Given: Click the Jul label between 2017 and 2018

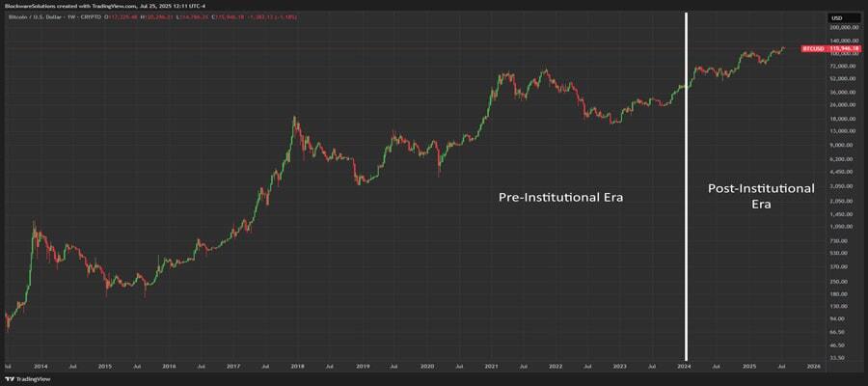Looking at the screenshot, I should (x=265, y=366).
